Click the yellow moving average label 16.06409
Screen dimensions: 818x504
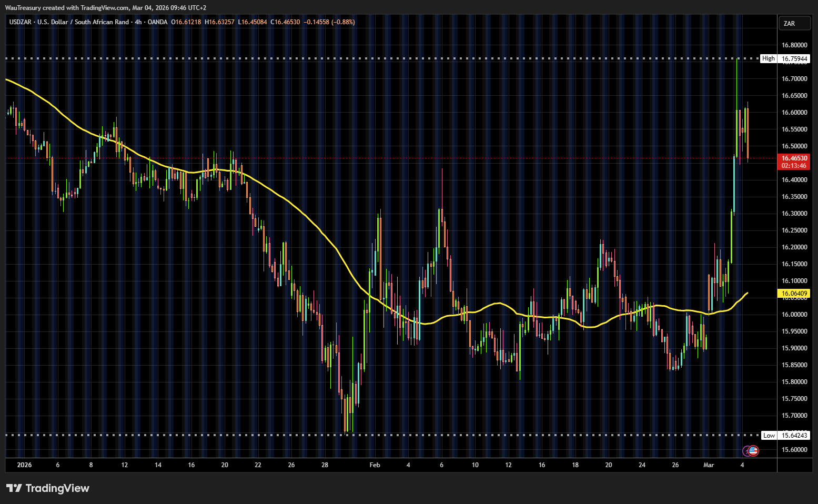click(x=794, y=294)
